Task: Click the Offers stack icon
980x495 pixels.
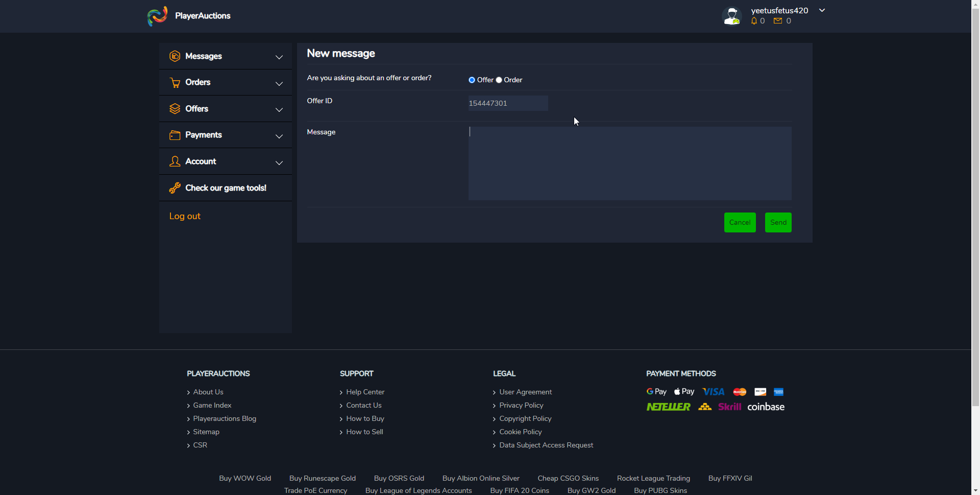Action: pyautogui.click(x=175, y=109)
